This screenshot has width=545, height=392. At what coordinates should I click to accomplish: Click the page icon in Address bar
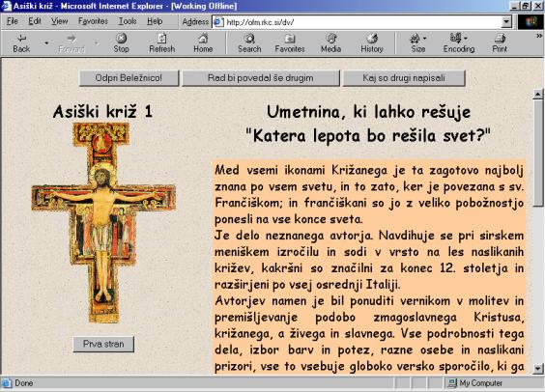tap(218, 22)
